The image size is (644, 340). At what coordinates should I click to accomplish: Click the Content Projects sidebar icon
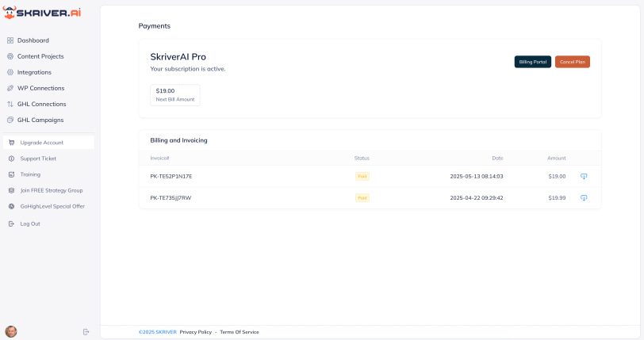(x=10, y=56)
